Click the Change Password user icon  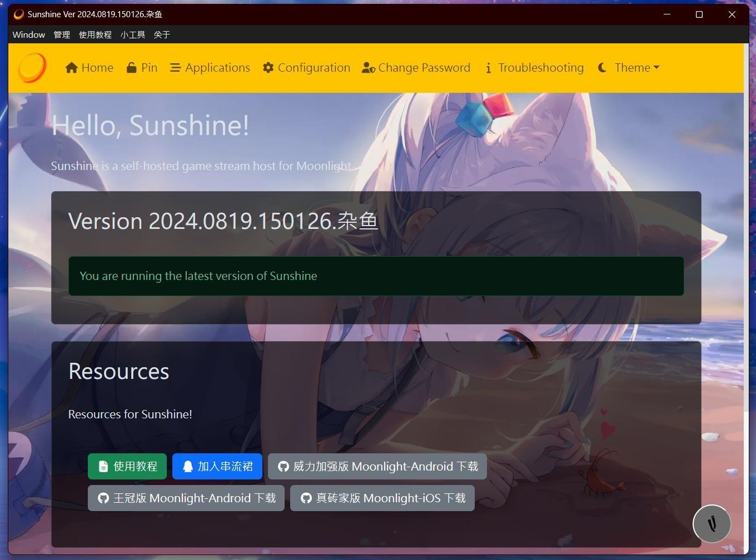[368, 68]
